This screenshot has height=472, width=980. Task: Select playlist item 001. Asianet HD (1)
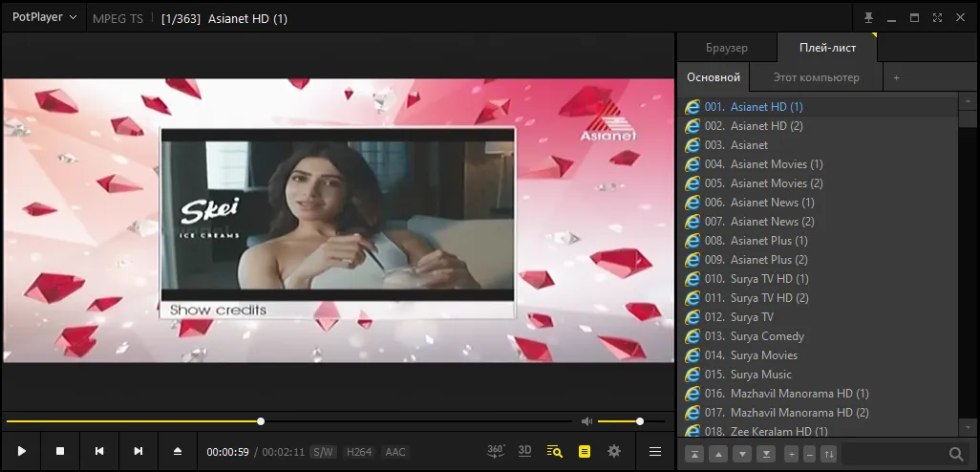tap(818, 107)
